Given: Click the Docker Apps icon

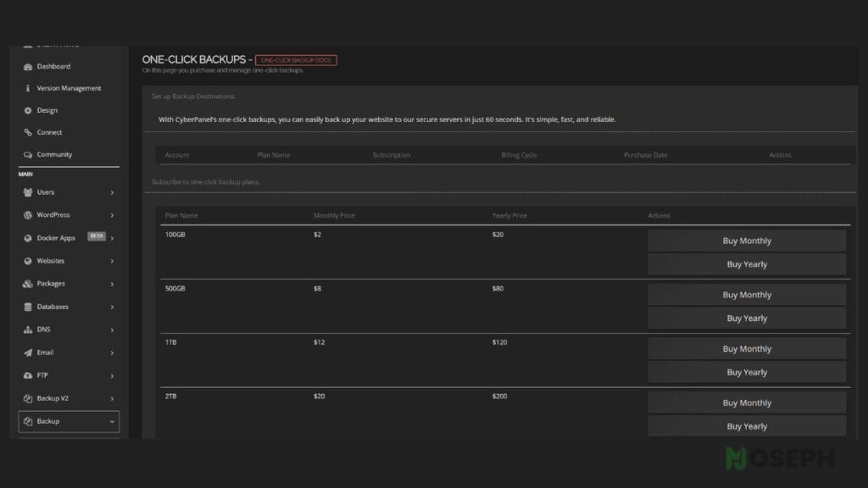Looking at the screenshot, I should (x=28, y=238).
